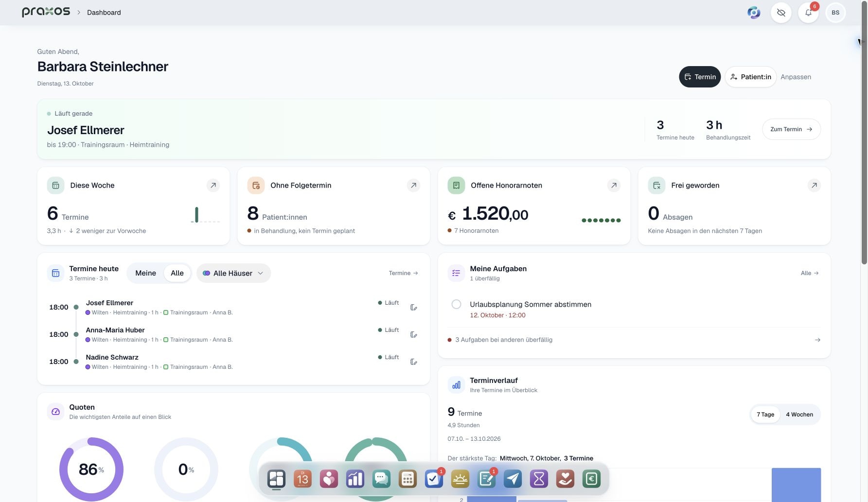Screen dimensions: 868x502
Task: Open the notes pencil dock icon
Action: point(486,479)
